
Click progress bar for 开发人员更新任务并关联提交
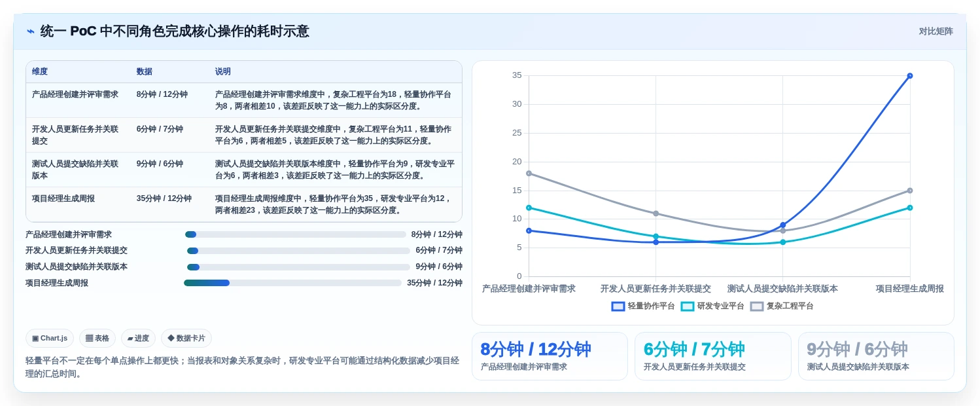(x=298, y=251)
